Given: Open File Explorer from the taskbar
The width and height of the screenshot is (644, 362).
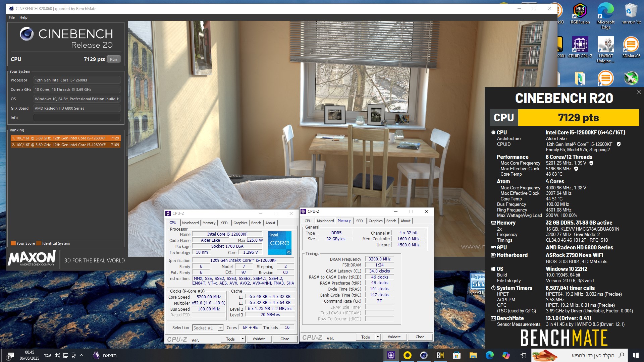Looking at the screenshot, I should click(473, 355).
